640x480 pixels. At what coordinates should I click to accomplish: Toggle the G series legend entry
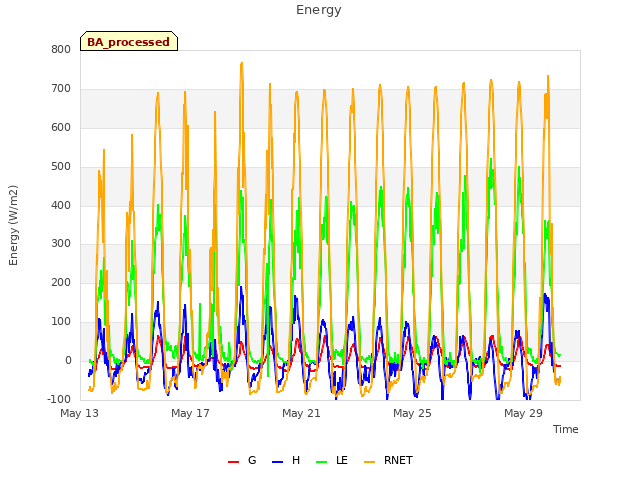point(242,460)
